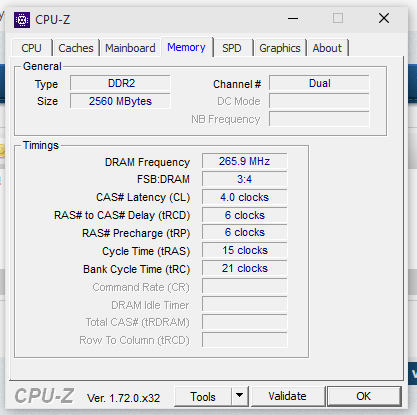Click the tRCD value 6 clocks
This screenshot has height=415, width=417.
point(244,215)
